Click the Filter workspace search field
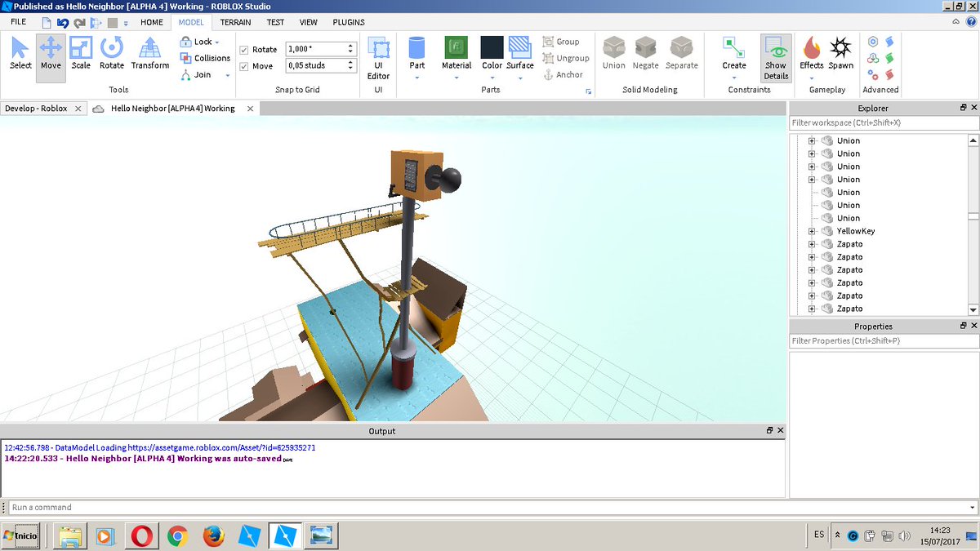 (x=884, y=122)
